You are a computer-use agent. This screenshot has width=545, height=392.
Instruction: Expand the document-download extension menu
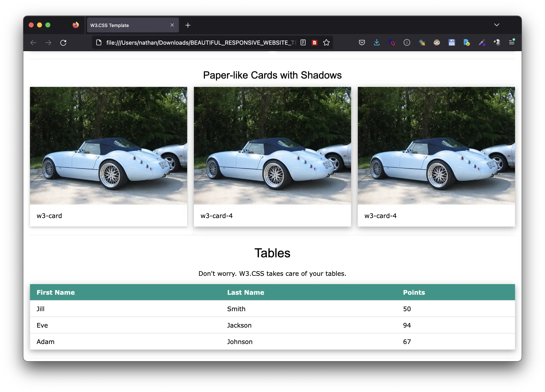coord(466,42)
